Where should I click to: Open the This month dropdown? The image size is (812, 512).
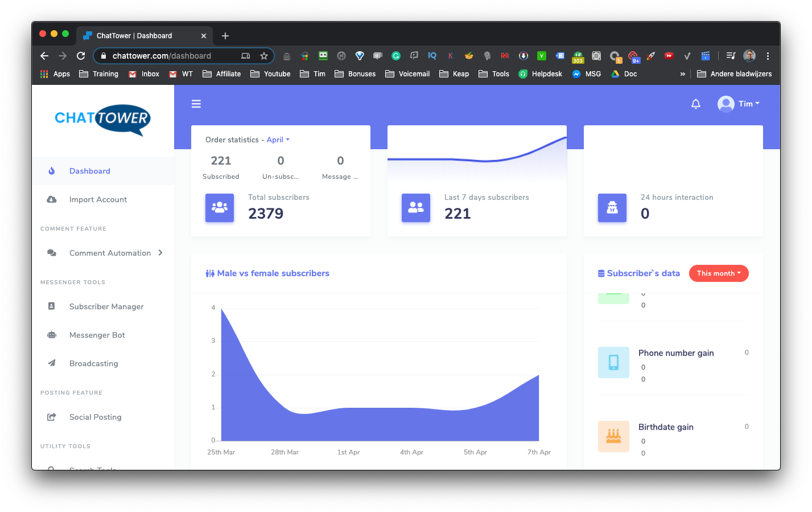pyautogui.click(x=719, y=273)
